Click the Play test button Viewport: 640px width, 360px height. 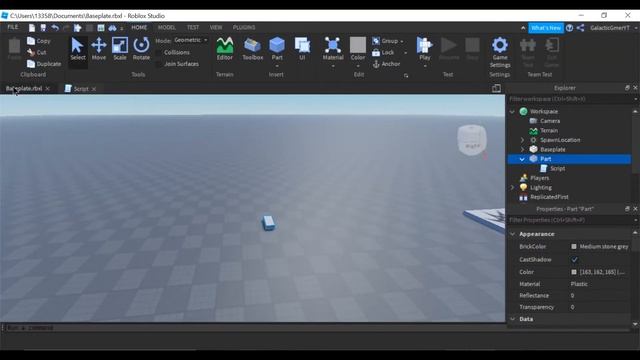(424, 48)
